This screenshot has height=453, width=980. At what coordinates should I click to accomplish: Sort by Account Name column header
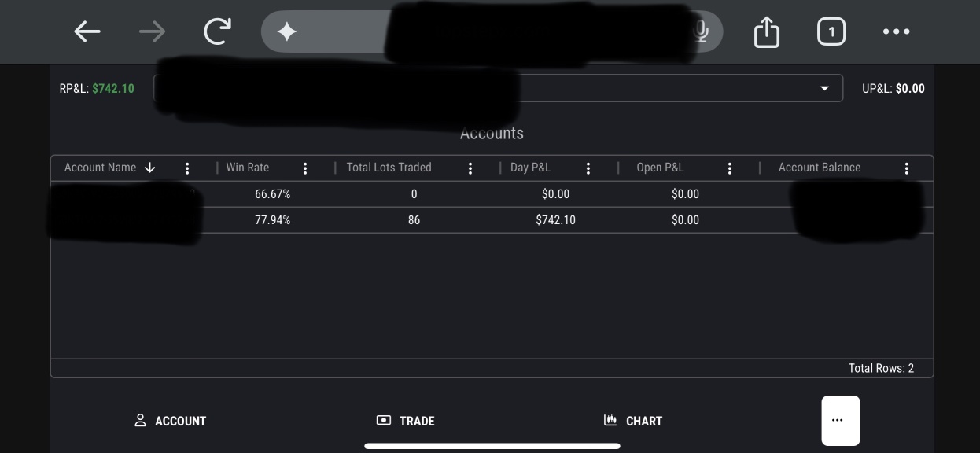101,168
